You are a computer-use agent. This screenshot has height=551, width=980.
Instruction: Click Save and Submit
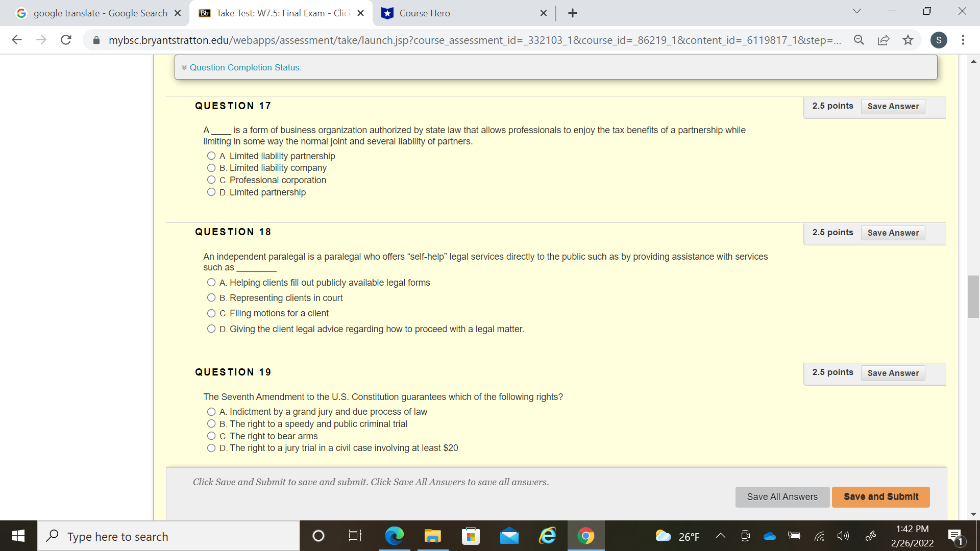pyautogui.click(x=880, y=496)
